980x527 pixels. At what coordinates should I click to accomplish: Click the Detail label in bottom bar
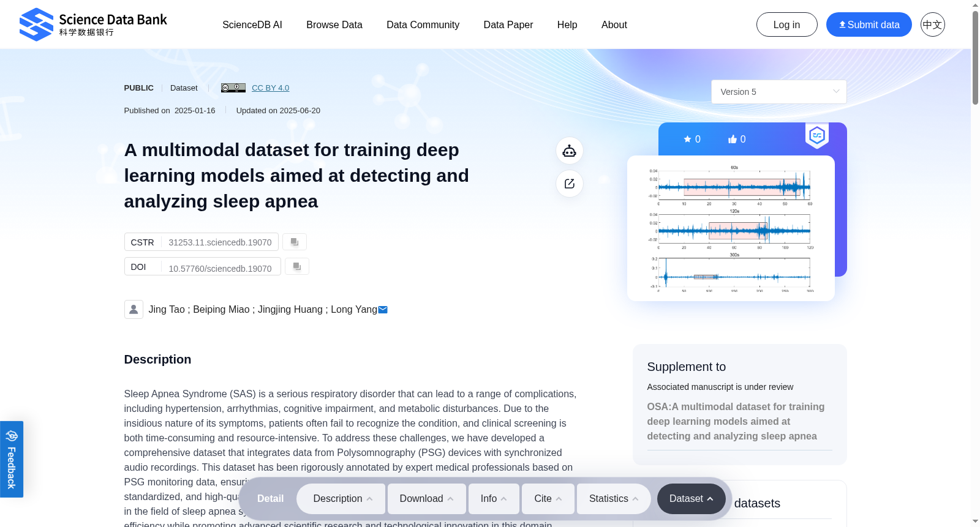coord(270,499)
